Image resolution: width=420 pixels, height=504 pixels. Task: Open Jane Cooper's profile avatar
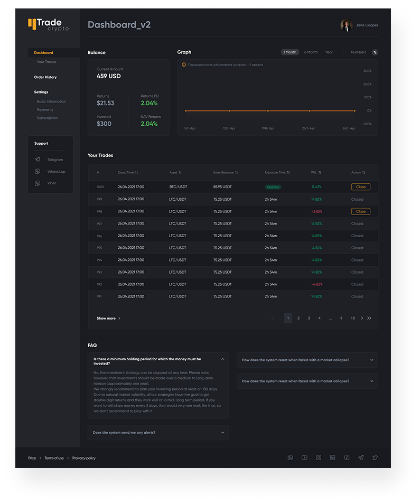pos(347,25)
